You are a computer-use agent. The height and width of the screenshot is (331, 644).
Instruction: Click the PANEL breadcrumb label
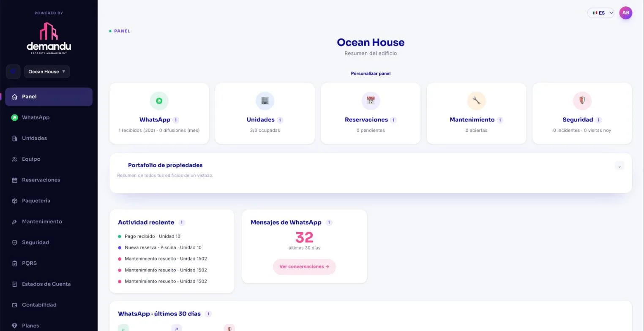pyautogui.click(x=122, y=31)
